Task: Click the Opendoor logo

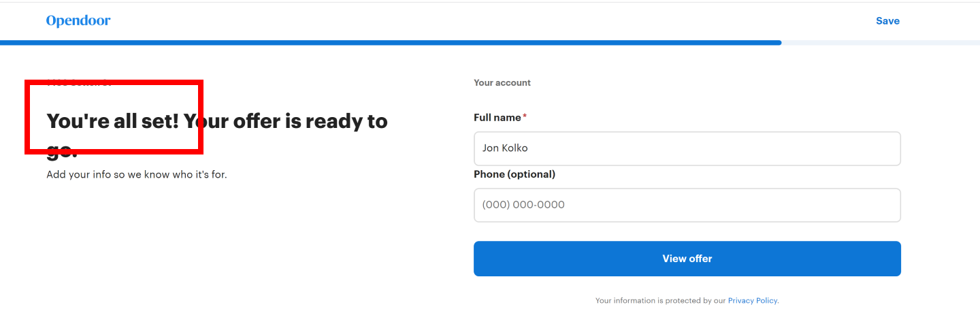Action: point(78,21)
